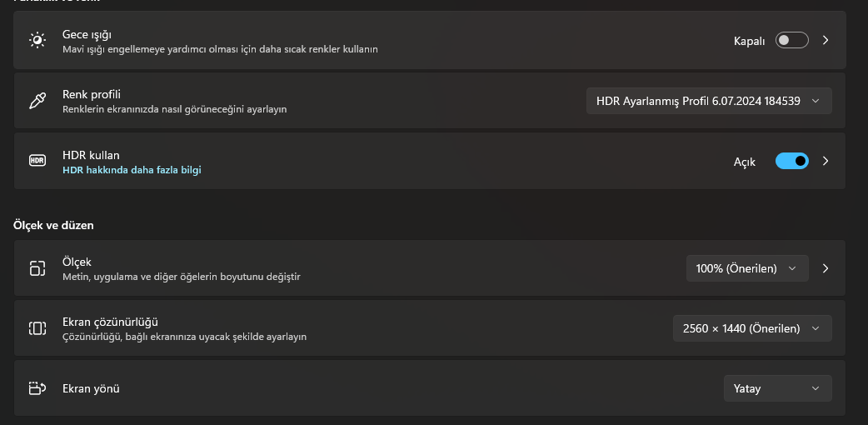Screen dimensions: 868x425
Task: Open the 2560 × 1440 resolution dropdown
Action: (752, 328)
